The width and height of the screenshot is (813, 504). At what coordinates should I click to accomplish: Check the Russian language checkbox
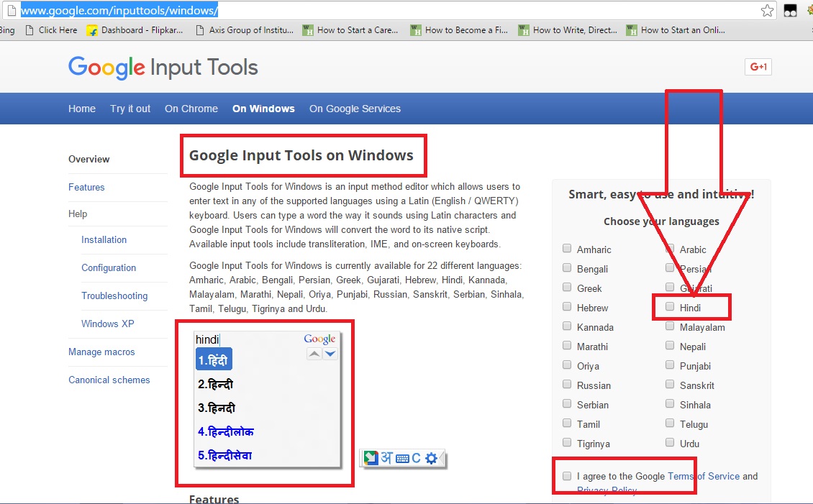tap(567, 385)
